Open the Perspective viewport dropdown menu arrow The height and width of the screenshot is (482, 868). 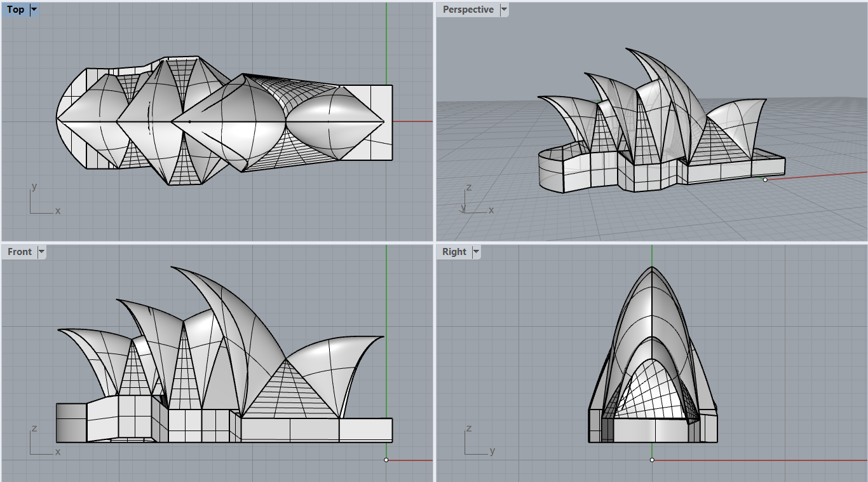[x=504, y=10]
